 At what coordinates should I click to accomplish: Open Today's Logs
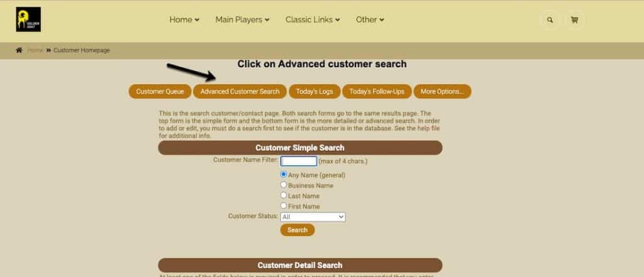click(x=314, y=92)
